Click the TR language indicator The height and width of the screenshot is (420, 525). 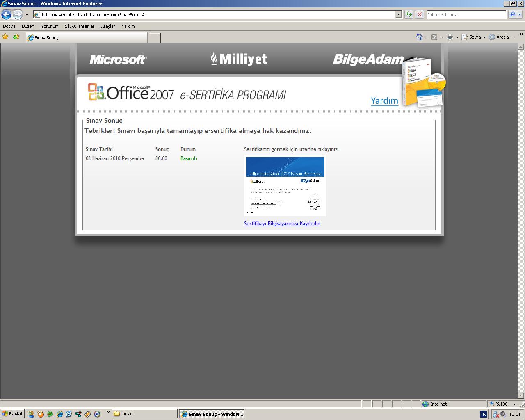[483, 414]
